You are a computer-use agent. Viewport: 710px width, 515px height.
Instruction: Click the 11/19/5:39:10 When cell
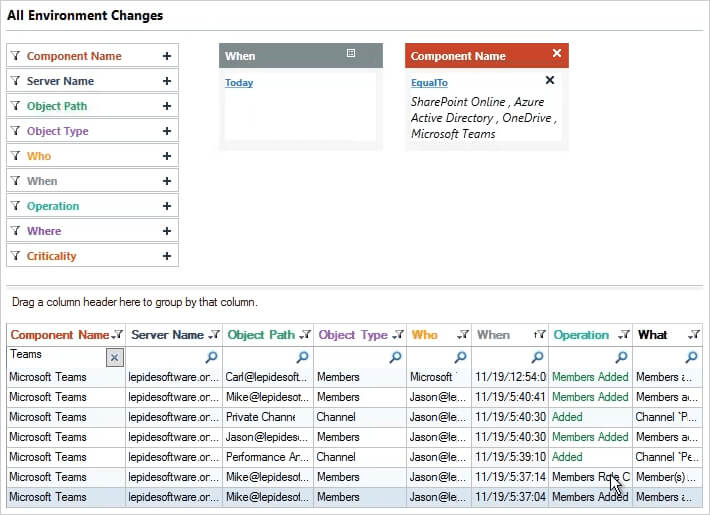(x=510, y=457)
